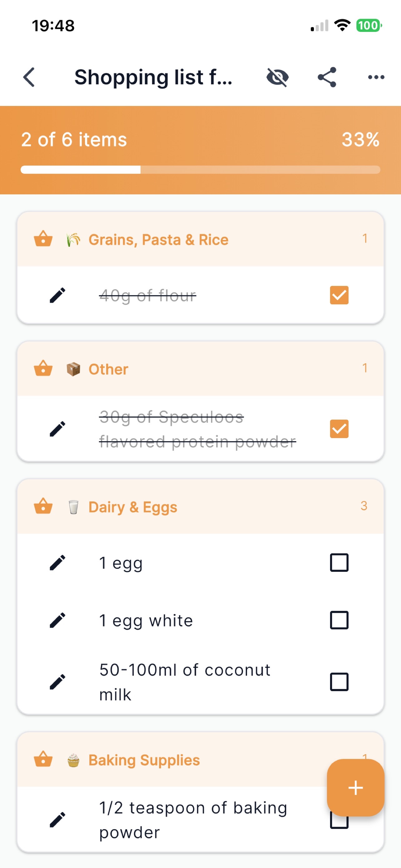Check the 1 egg white checkbox
401x868 pixels.
click(x=339, y=620)
